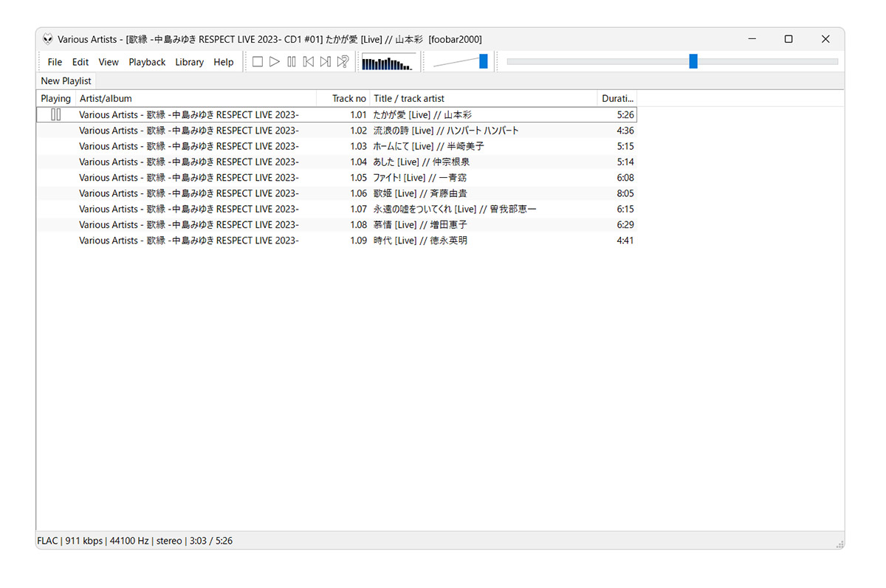Maximize the foobar2000 window

(789, 39)
